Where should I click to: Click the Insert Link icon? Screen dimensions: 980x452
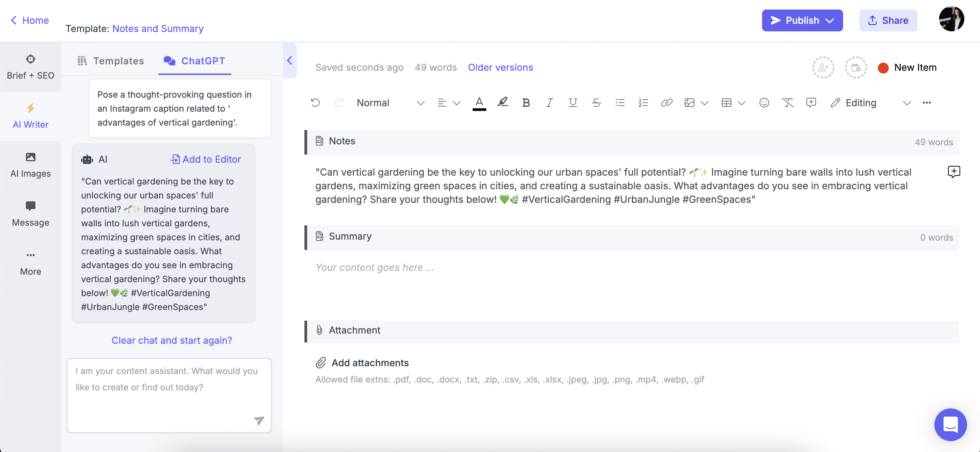pyautogui.click(x=666, y=102)
